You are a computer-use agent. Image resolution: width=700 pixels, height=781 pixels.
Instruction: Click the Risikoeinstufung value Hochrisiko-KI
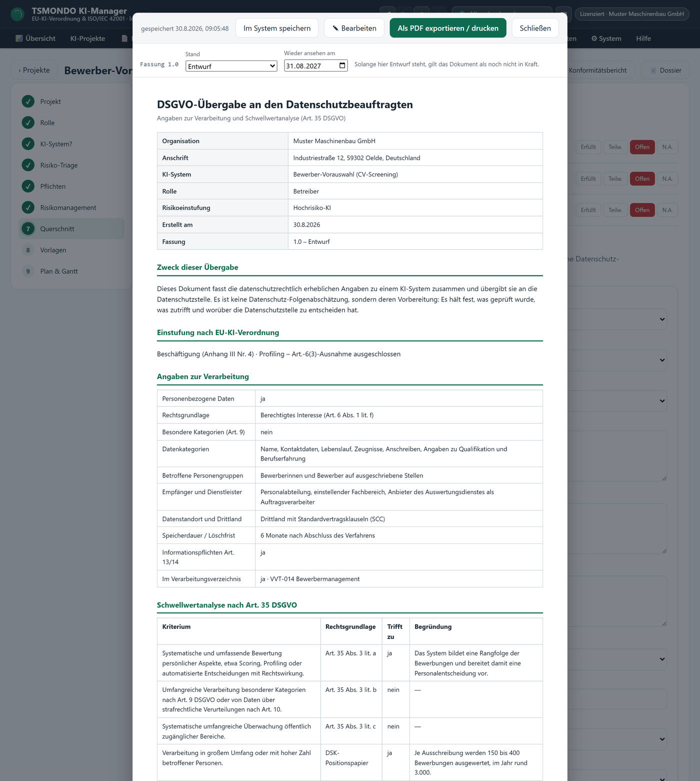[x=312, y=208]
